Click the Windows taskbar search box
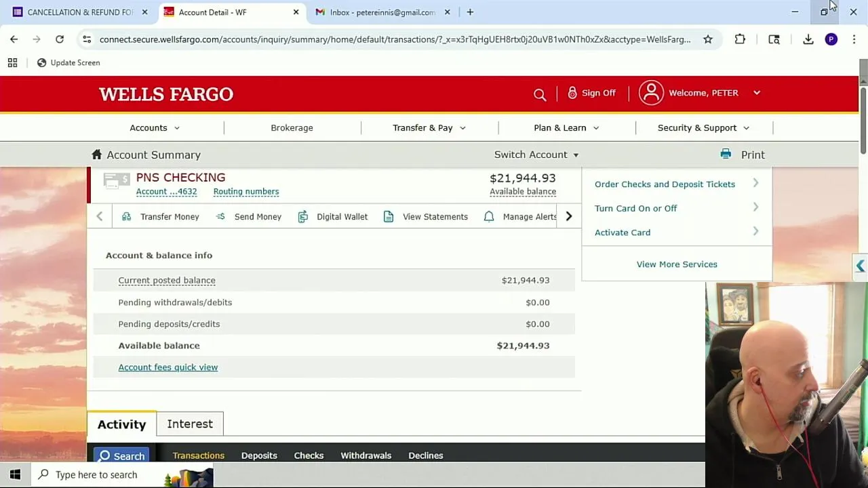This screenshot has width=868, height=488. [x=122, y=474]
